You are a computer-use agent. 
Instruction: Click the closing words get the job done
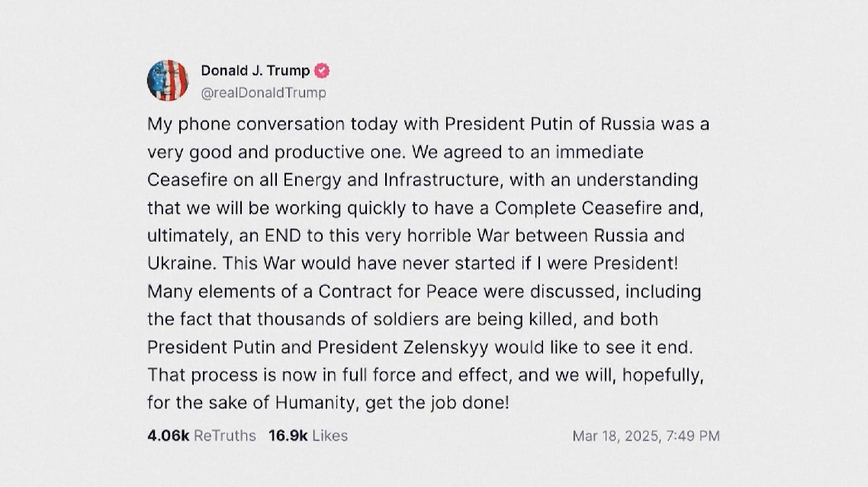click(437, 402)
